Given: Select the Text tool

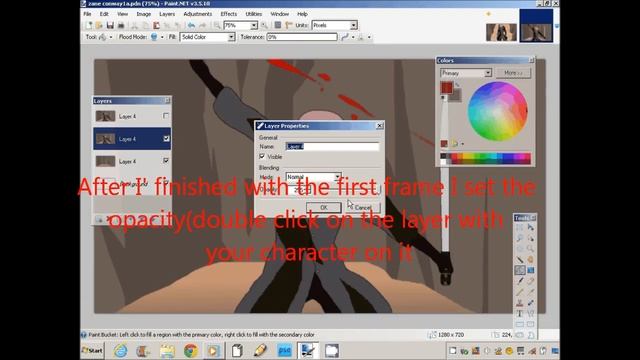Looking at the screenshot, I should 520,313.
